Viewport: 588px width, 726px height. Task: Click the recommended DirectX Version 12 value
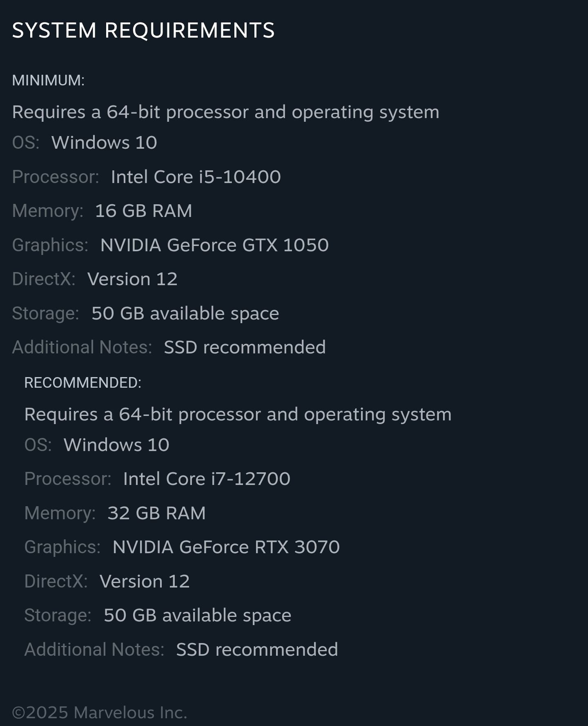coord(145,581)
